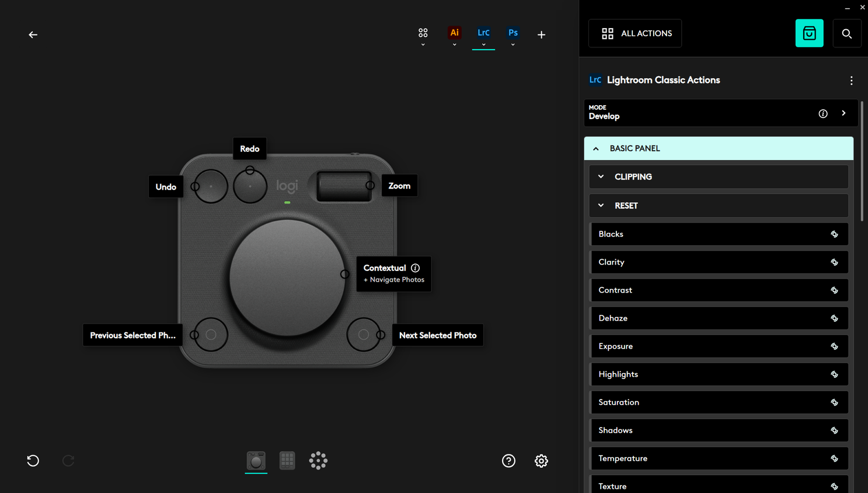Screen dimensions: 868x493
Task: Click the second top device button for Redo
Action: [x=250, y=186]
